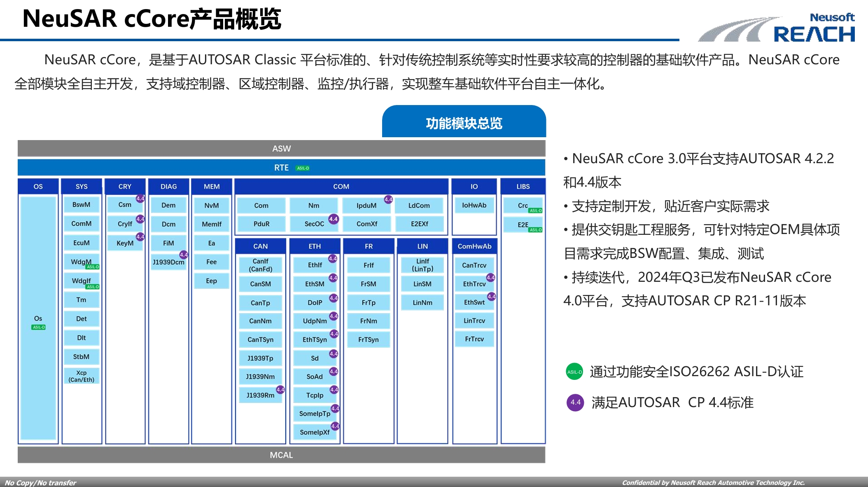Click the IoHwAb module box
Screen dimensions: 868x487
(474, 205)
